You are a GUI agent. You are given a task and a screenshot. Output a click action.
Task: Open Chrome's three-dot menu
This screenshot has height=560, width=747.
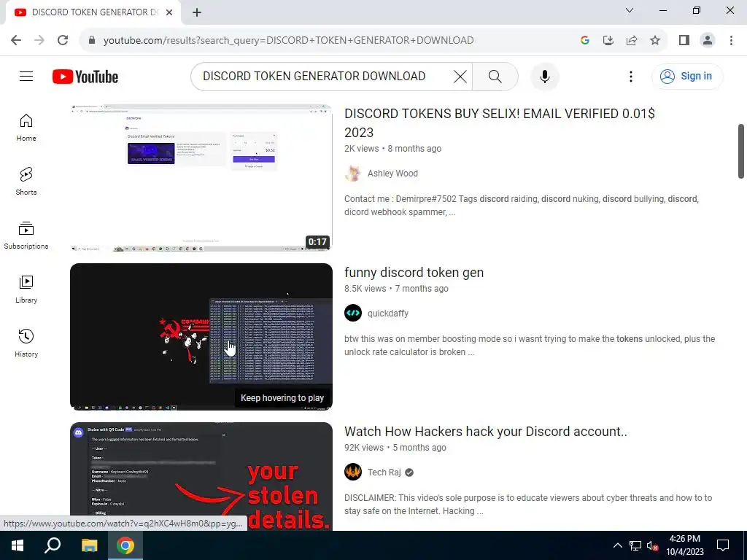[x=731, y=40]
